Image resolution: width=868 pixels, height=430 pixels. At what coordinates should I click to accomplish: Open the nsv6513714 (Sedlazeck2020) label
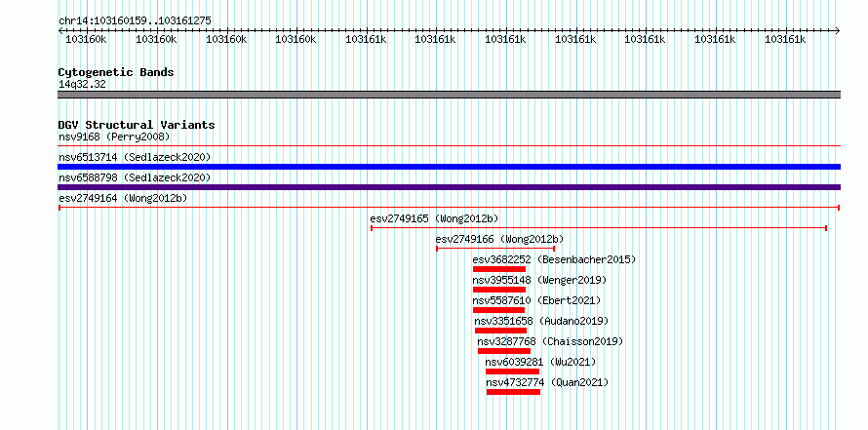point(135,157)
